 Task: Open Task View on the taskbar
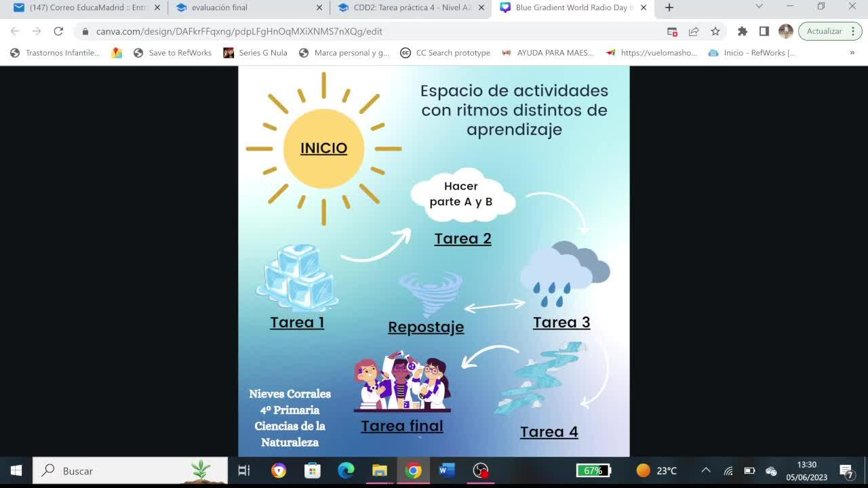tap(244, 470)
